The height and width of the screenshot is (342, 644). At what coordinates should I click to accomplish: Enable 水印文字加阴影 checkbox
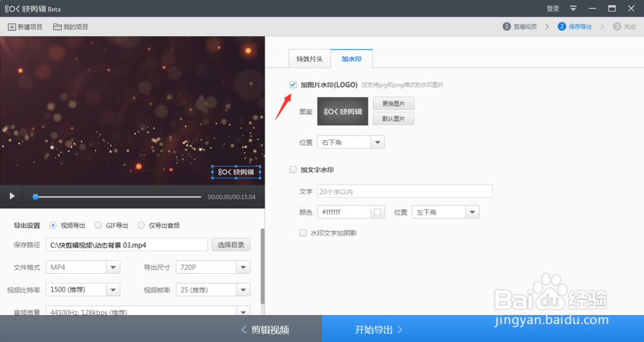(x=303, y=233)
